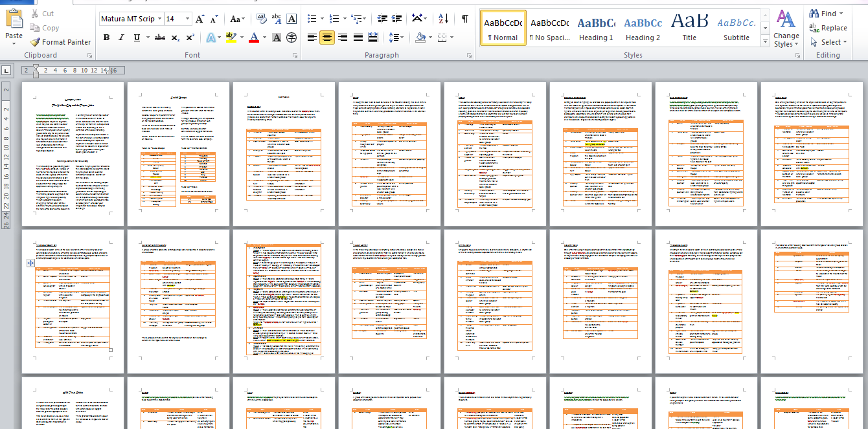Image resolution: width=868 pixels, height=429 pixels.
Task: Open line and paragraph spacing options
Action: click(396, 38)
